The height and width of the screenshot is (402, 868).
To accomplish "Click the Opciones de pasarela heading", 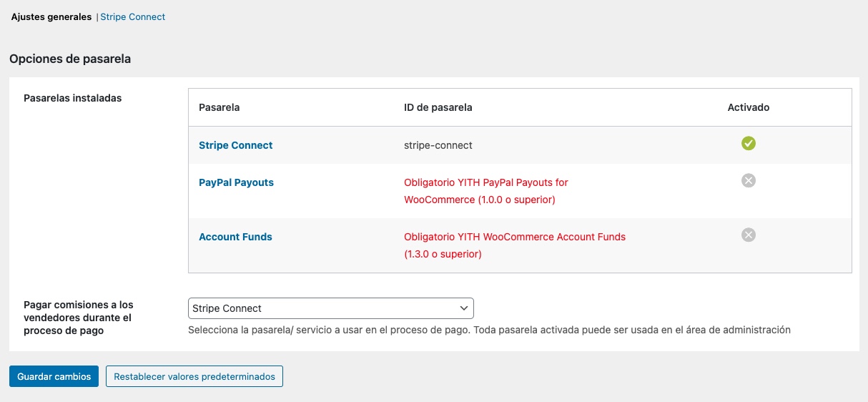I will coord(70,59).
